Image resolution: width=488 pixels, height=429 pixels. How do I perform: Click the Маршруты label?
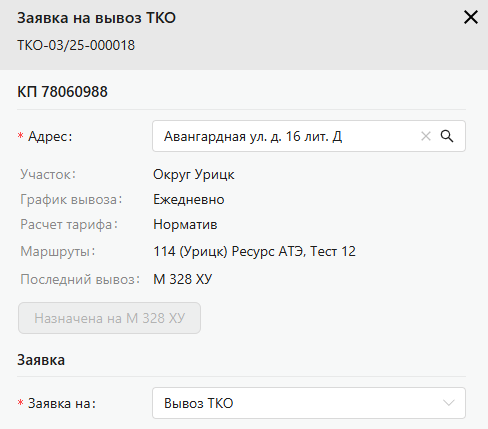tap(58, 252)
